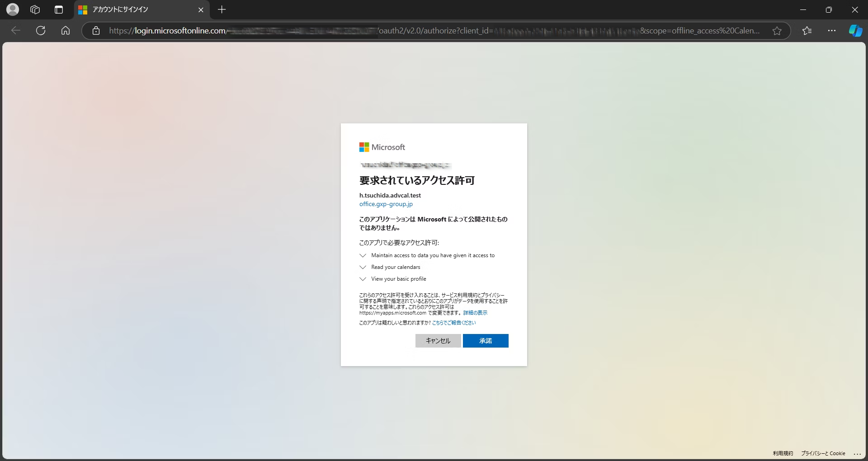Reload the page with the refresh icon
868x461 pixels.
tap(41, 31)
